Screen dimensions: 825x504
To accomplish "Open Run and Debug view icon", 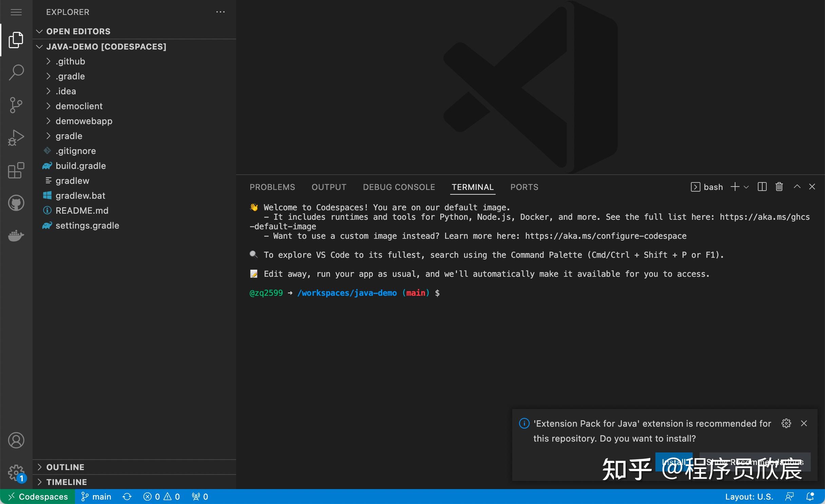I will pos(16,137).
